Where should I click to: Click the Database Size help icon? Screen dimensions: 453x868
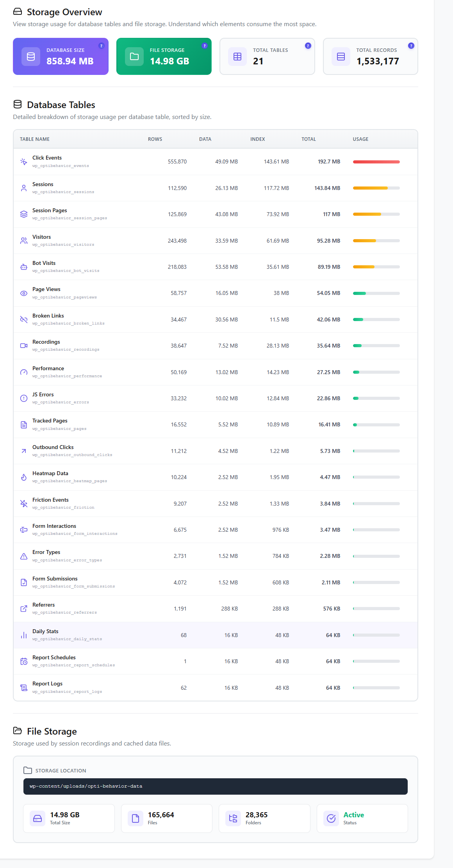tap(102, 46)
